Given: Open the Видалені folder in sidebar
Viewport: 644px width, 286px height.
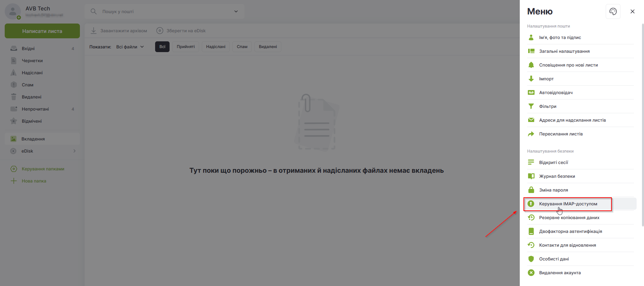Looking at the screenshot, I should pos(42,97).
